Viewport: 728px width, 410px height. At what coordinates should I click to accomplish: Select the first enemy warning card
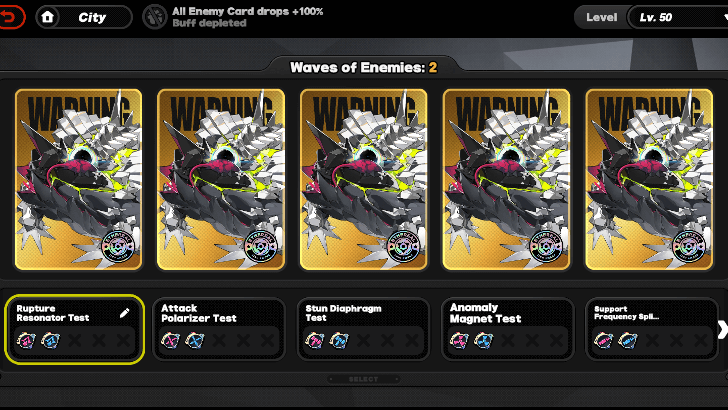coord(78,179)
